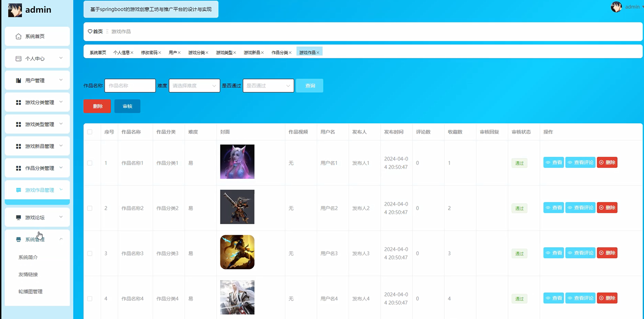Collapse the 系统管理 chevron
This screenshot has width=644, height=319.
click(x=61, y=239)
